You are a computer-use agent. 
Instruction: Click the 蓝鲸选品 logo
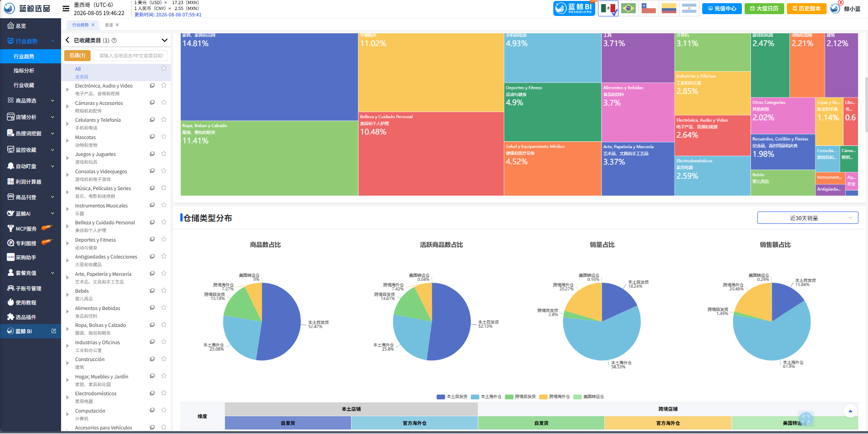pos(27,9)
